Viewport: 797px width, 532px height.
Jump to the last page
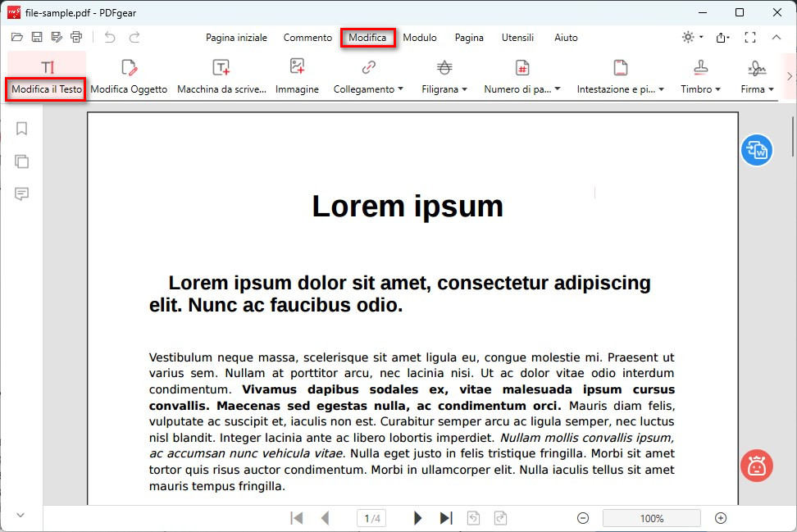tap(445, 517)
